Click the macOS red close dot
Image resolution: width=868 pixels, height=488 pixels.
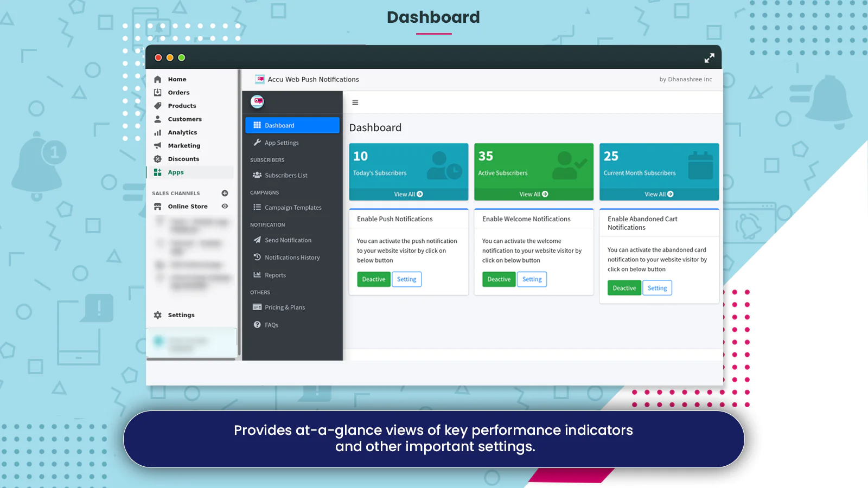[158, 57]
